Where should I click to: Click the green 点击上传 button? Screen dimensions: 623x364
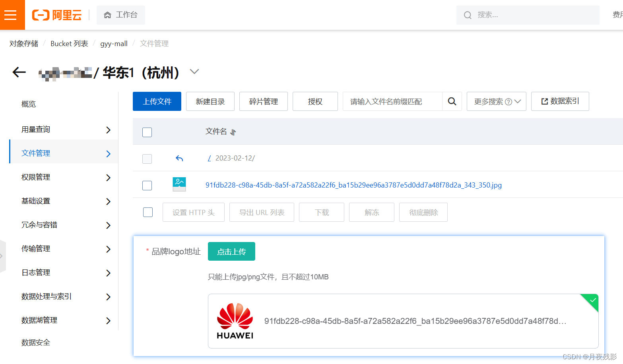(x=231, y=252)
